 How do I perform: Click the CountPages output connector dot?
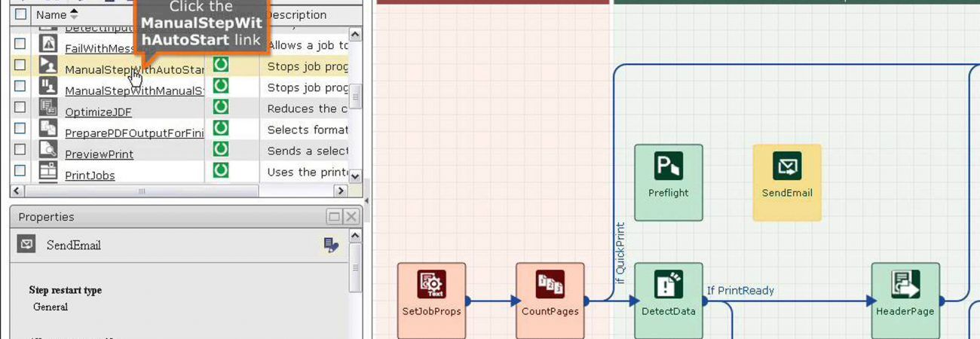pos(586,301)
